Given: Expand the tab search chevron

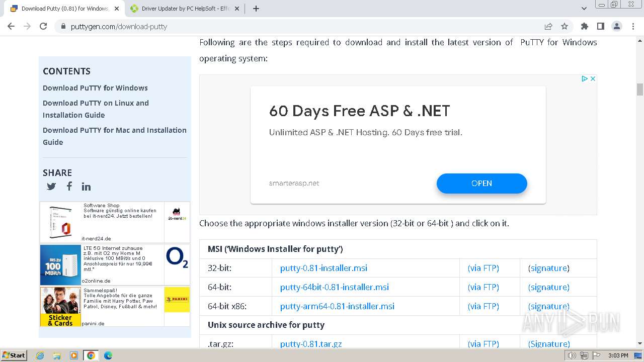Looking at the screenshot, I should 584,9.
